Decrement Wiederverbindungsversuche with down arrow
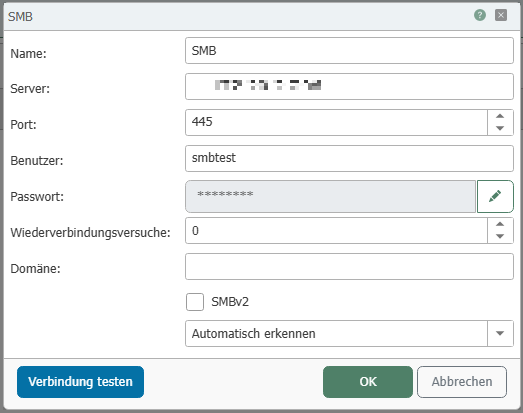Image resolution: width=523 pixels, height=413 pixels. click(500, 237)
